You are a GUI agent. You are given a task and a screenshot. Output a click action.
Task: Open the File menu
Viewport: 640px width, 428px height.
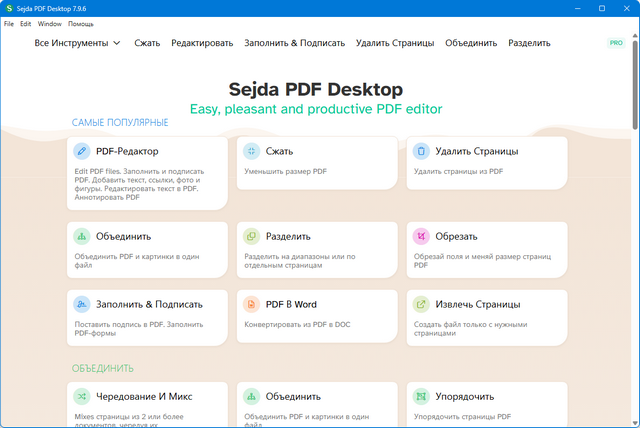pyautogui.click(x=9, y=24)
